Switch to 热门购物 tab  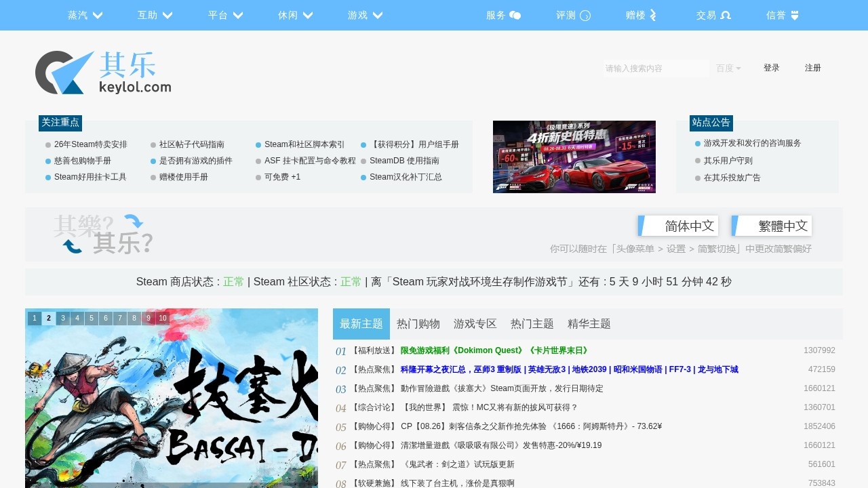tap(418, 324)
